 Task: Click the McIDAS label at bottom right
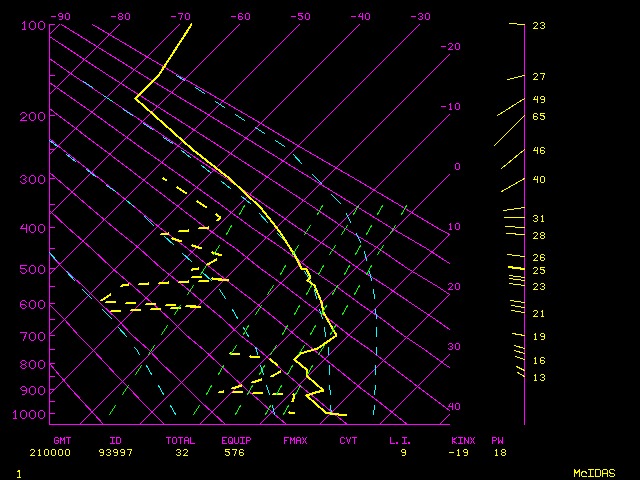tap(594, 472)
